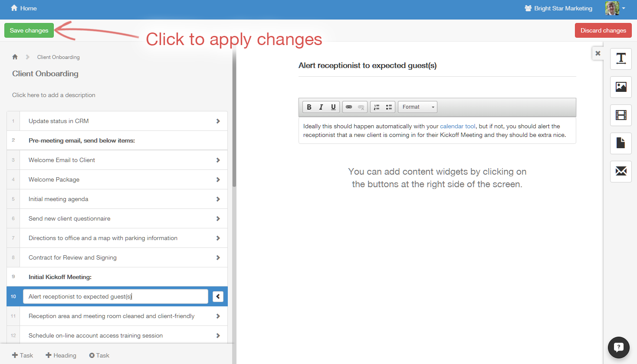This screenshot has width=637, height=364.
Task: Add a text widget from right sidebar
Action: click(x=621, y=58)
